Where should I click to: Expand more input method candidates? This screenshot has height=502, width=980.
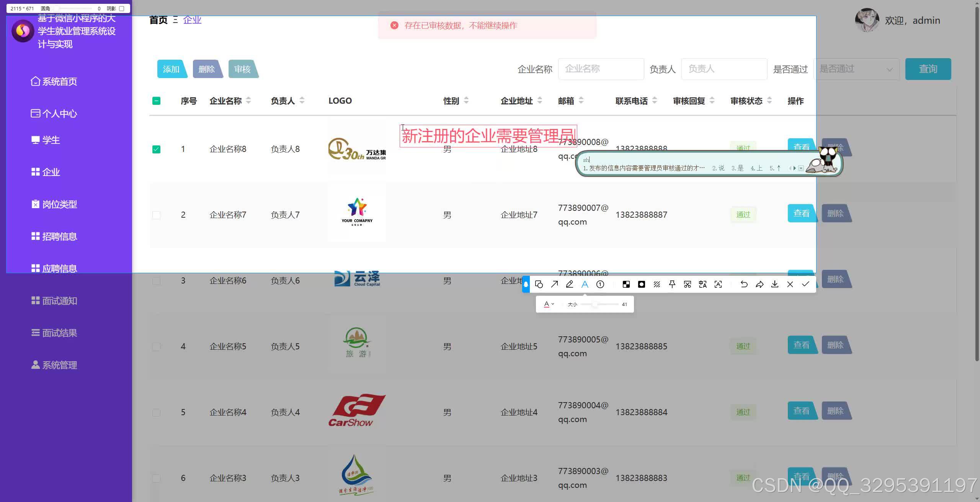pos(800,168)
